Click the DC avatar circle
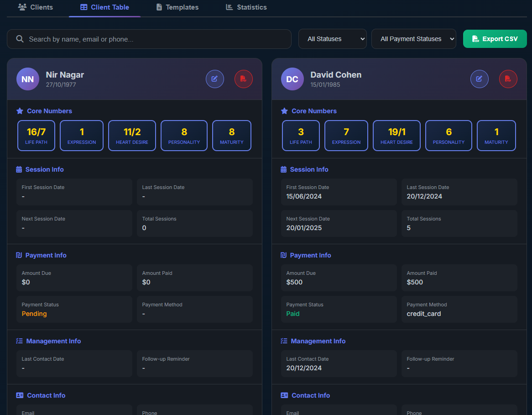This screenshot has height=415, width=532. tap(292, 79)
